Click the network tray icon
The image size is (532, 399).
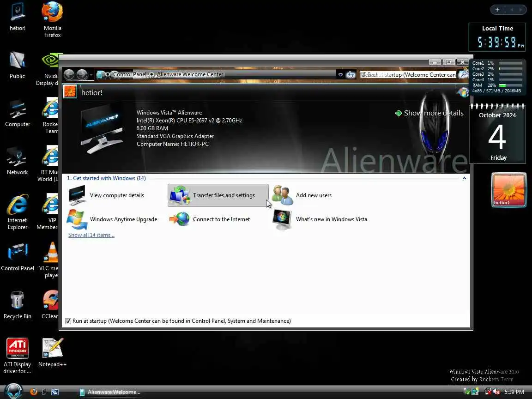488,392
